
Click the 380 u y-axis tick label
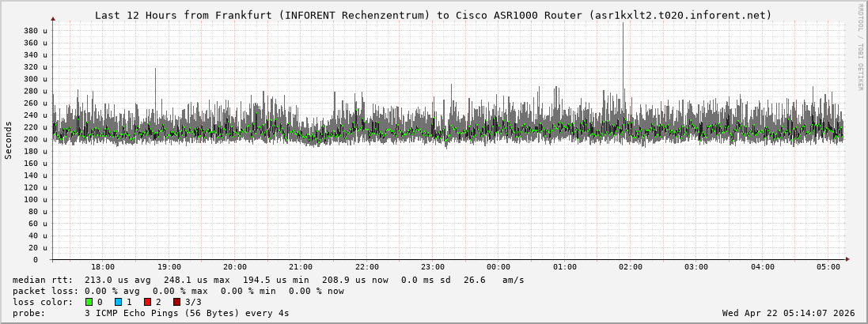pyautogui.click(x=36, y=31)
